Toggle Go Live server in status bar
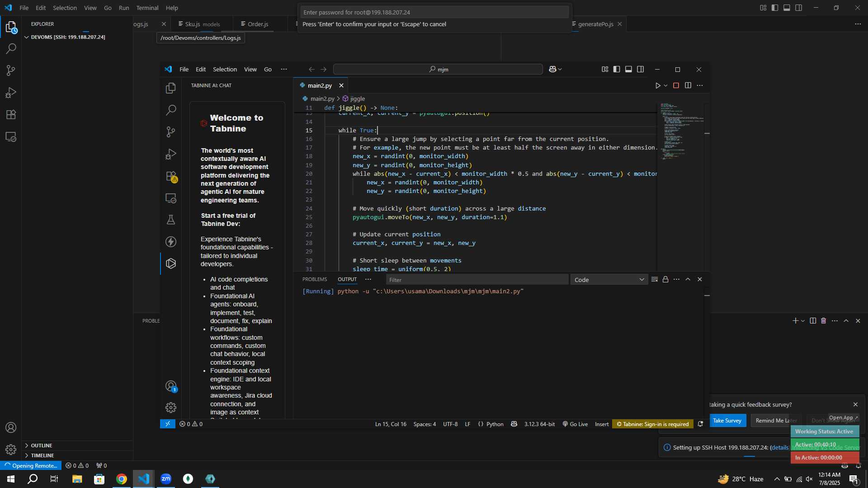Image resolution: width=868 pixels, height=488 pixels. click(x=575, y=424)
